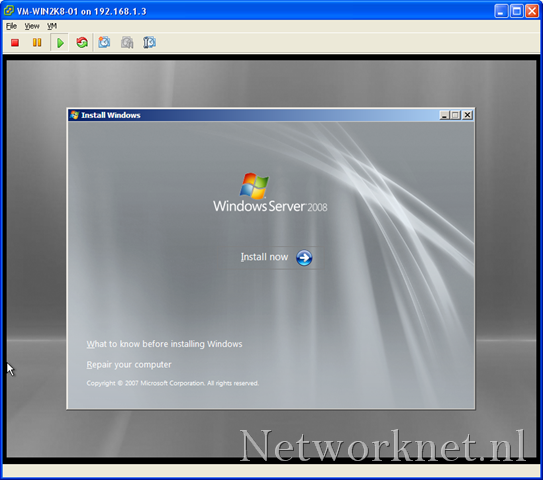Screen dimensions: 543x480
Task: Click the Install now text
Action: pos(264,257)
